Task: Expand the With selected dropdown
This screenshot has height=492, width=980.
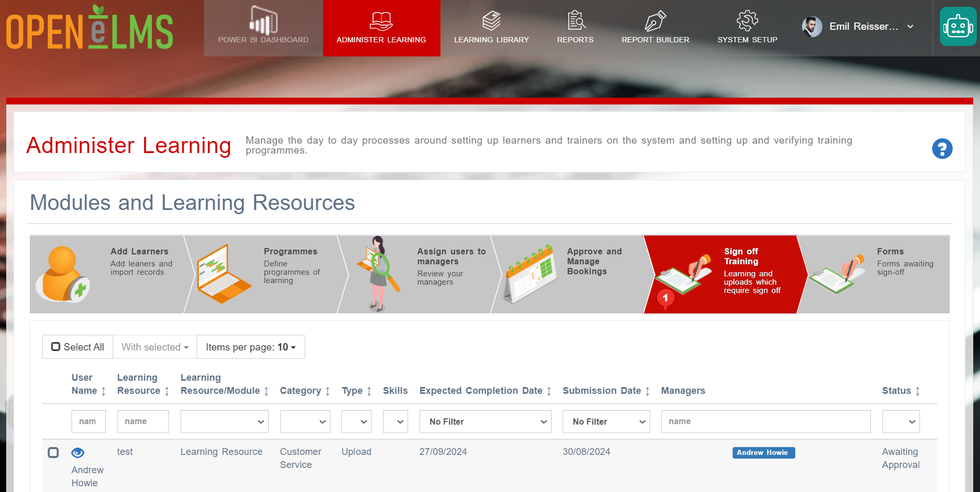Action: coord(155,347)
